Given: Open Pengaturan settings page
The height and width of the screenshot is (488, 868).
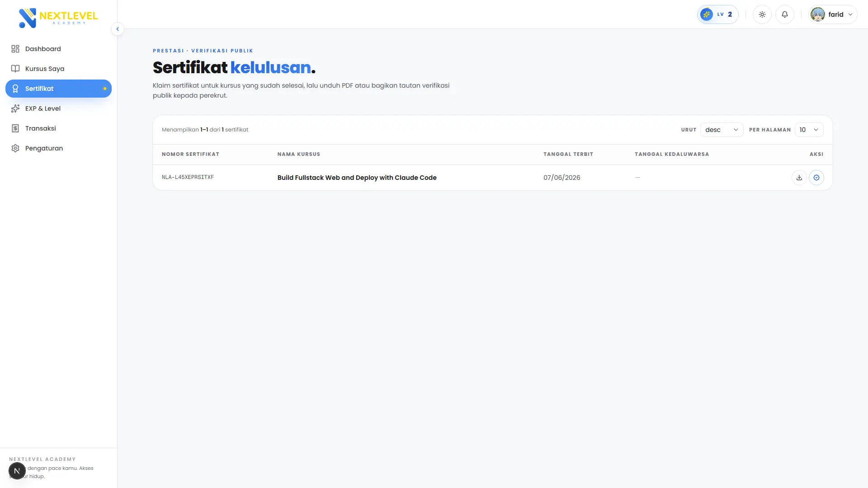Looking at the screenshot, I should point(58,148).
